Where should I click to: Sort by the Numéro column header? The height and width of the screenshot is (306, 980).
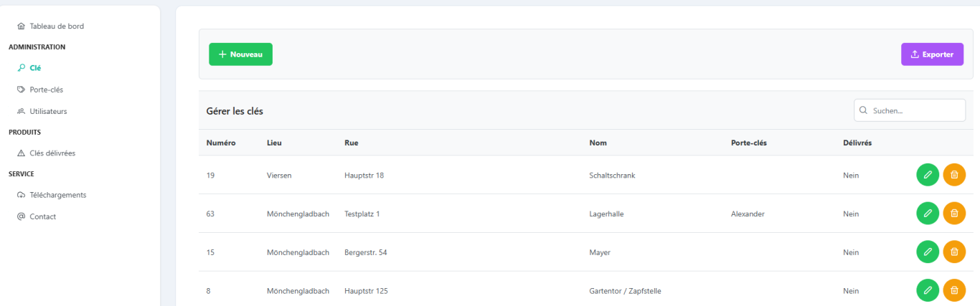point(220,143)
